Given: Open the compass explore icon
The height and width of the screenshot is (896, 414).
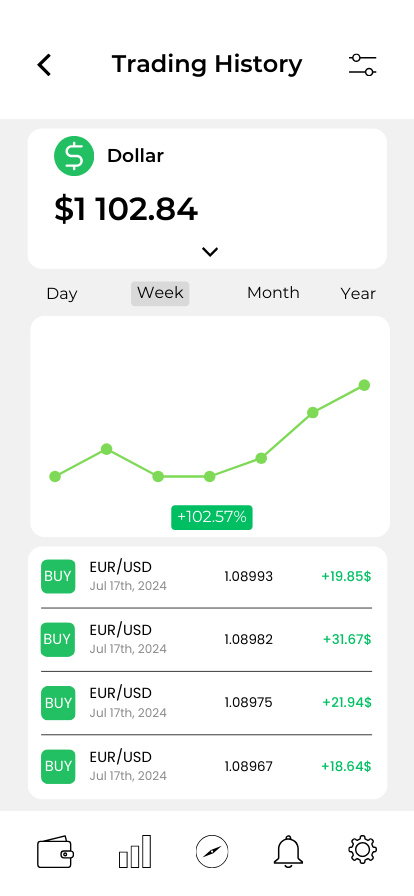Looking at the screenshot, I should [212, 851].
